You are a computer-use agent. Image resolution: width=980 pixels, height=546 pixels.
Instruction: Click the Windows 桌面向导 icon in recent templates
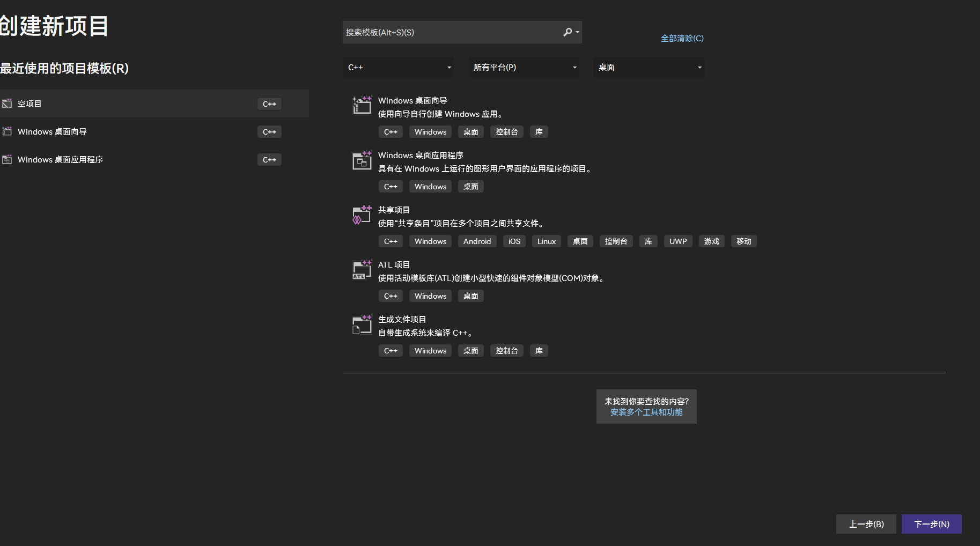[x=7, y=131]
